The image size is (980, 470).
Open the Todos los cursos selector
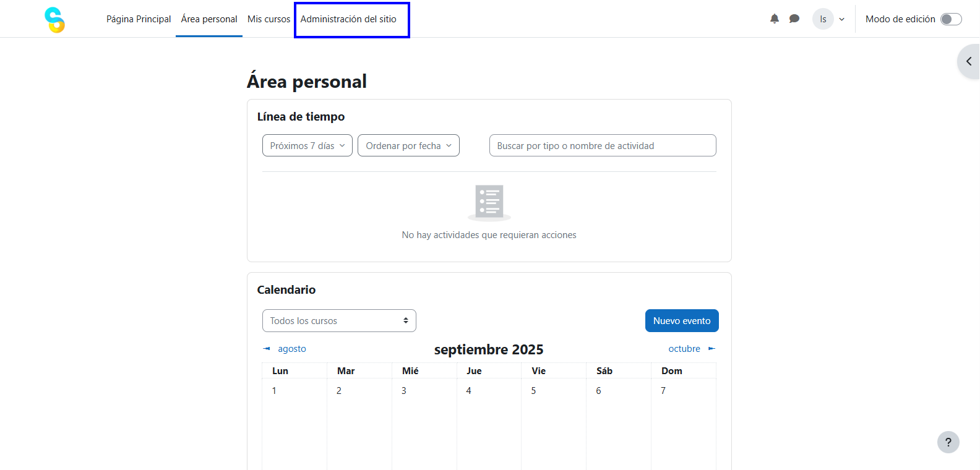pos(339,321)
